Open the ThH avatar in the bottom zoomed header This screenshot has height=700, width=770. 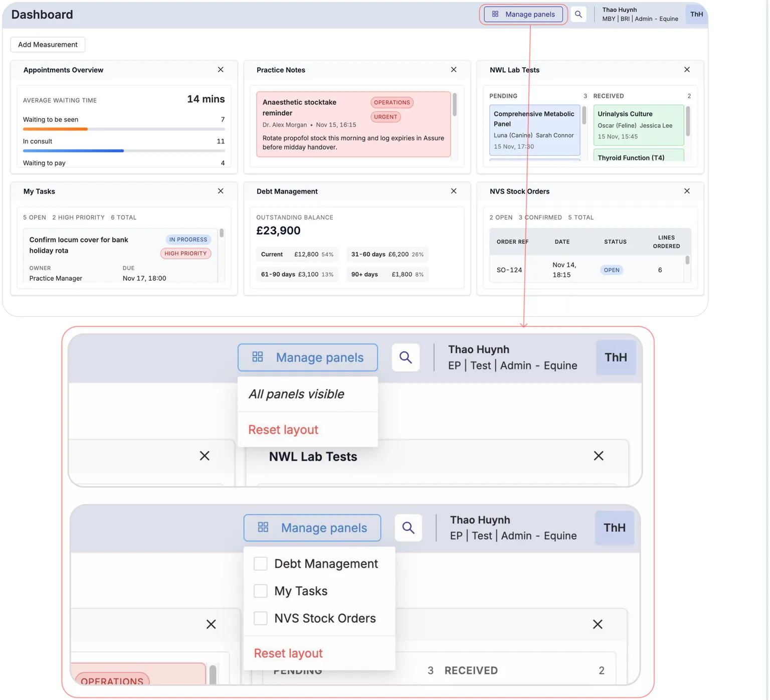point(615,528)
